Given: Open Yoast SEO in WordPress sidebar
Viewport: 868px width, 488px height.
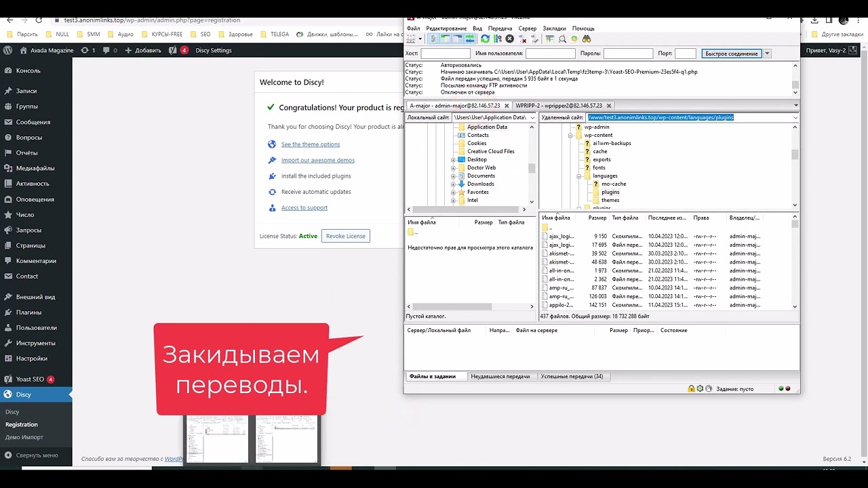Looking at the screenshot, I should point(36,380).
